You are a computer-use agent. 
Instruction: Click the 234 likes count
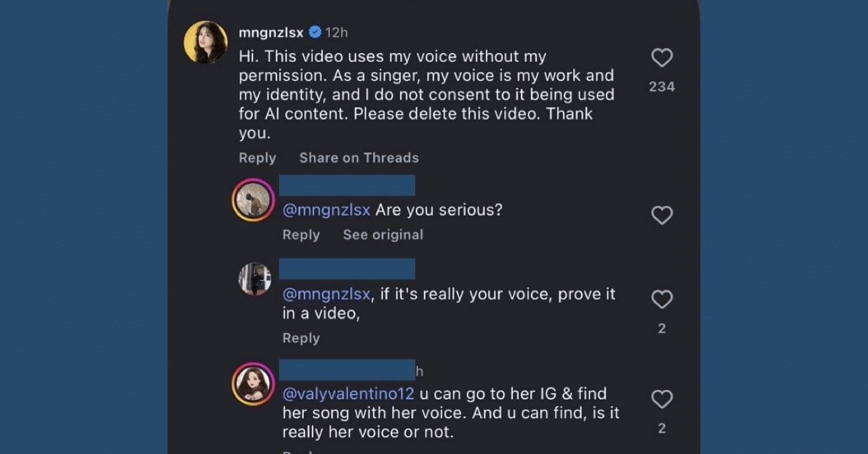click(x=662, y=85)
